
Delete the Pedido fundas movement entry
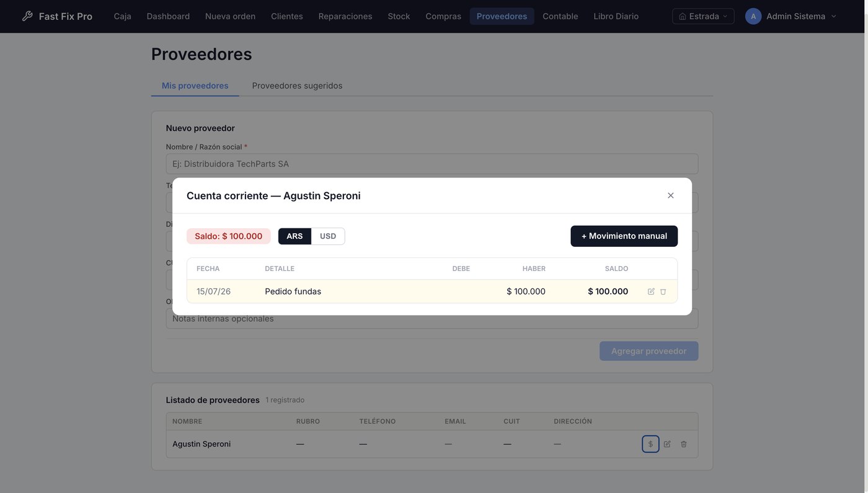point(663,291)
